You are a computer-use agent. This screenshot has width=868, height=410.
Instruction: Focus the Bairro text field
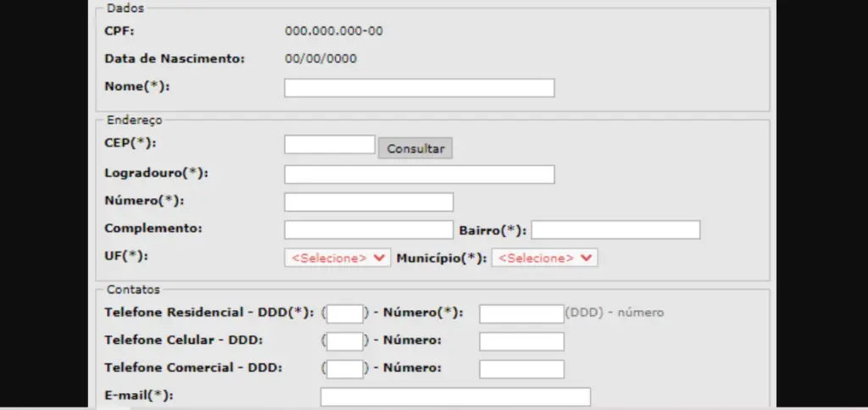pyautogui.click(x=615, y=230)
